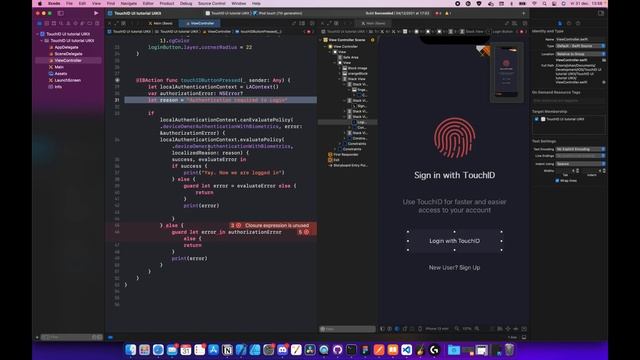Open Discord from the dock
The image size is (640, 360).
[282, 350]
